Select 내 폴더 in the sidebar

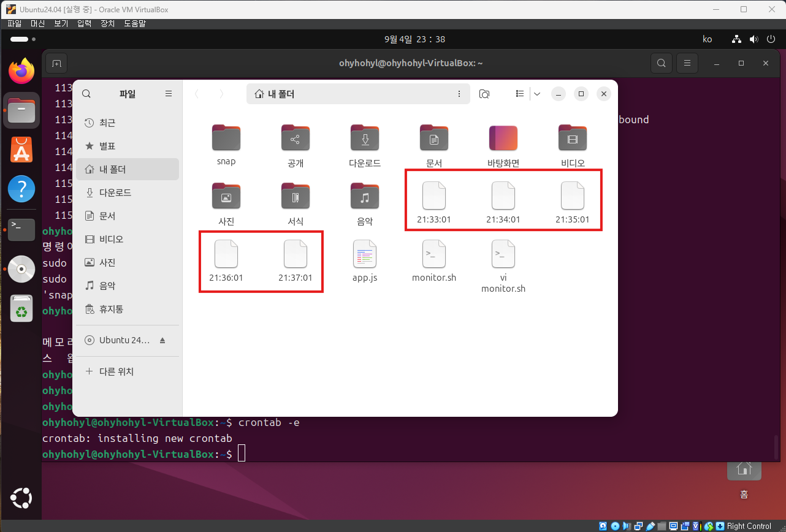[x=128, y=169]
